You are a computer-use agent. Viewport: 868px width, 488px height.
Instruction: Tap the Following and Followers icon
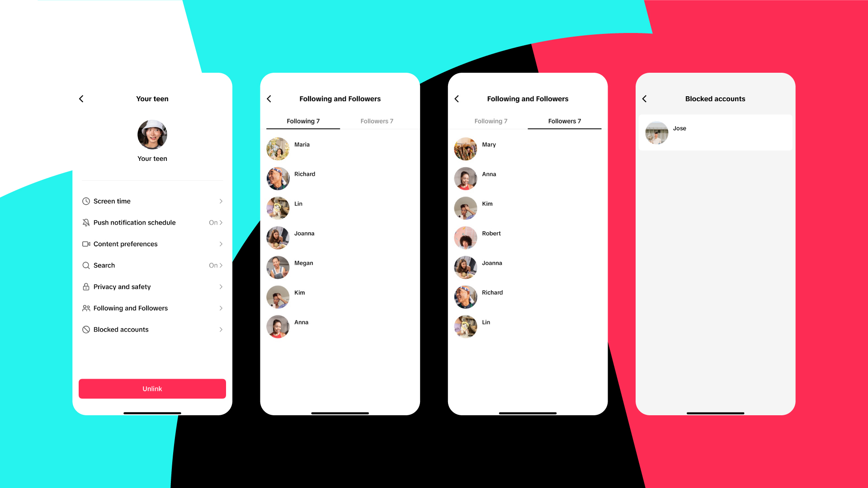coord(86,308)
